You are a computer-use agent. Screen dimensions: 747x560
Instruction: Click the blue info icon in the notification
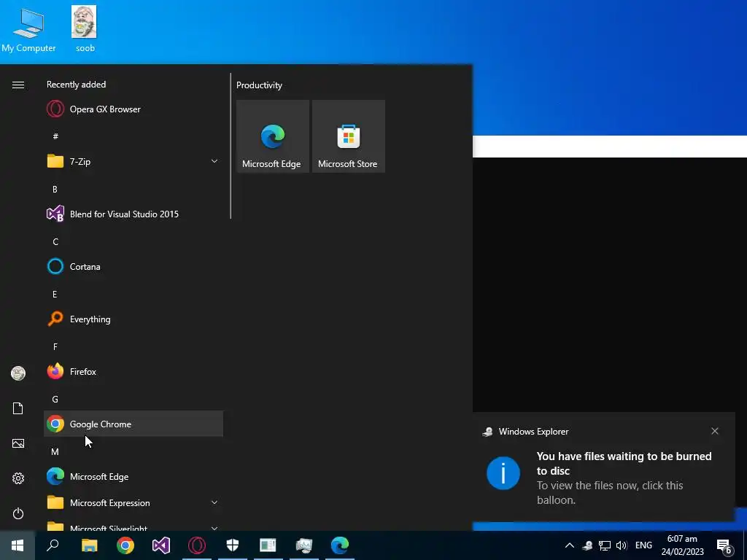(503, 472)
